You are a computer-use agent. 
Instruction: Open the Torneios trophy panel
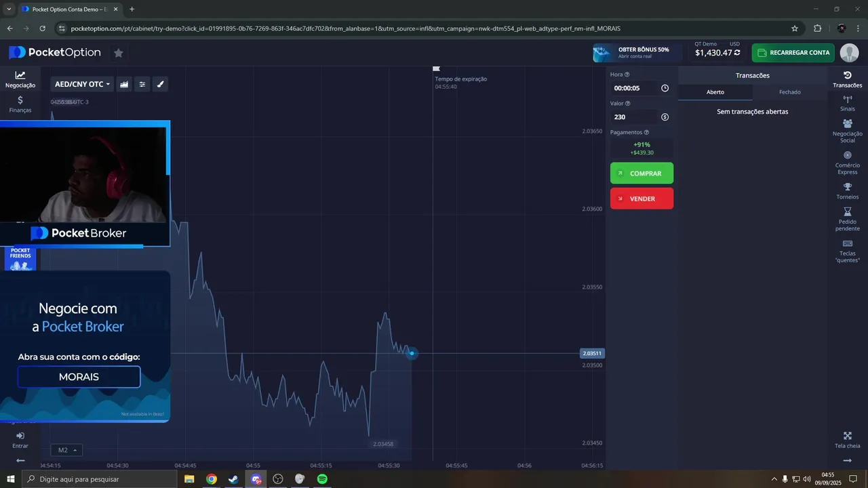click(848, 191)
